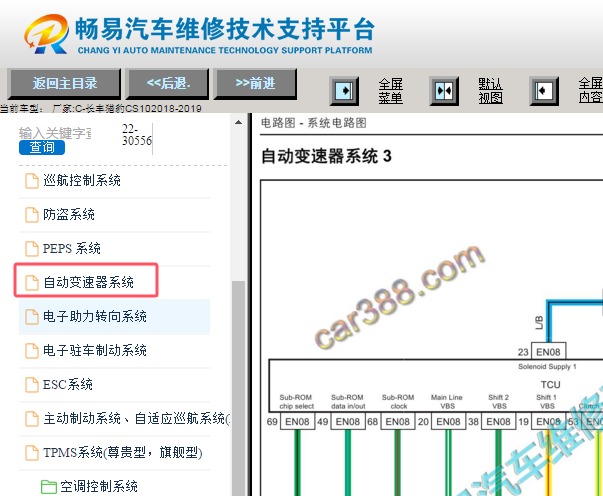
Task: Click the 自动变速器系统 3 diagram title
Action: click(x=326, y=156)
